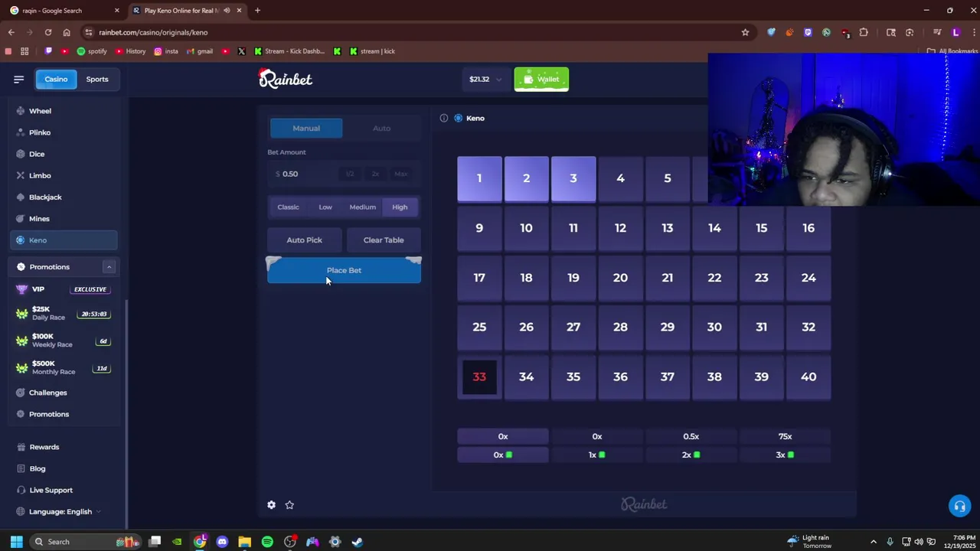This screenshot has width=980, height=551.
Task: Open the insta bookmark
Action: 166,51
